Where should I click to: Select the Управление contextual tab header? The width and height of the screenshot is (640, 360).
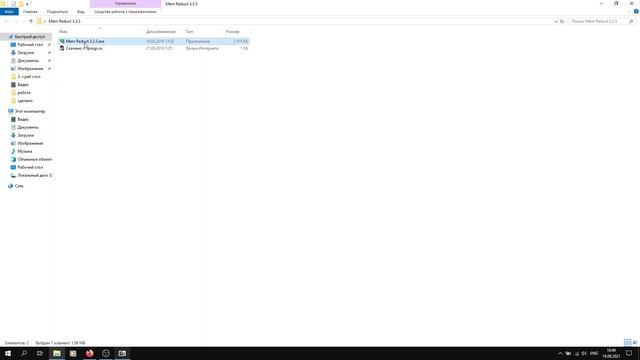click(125, 3)
